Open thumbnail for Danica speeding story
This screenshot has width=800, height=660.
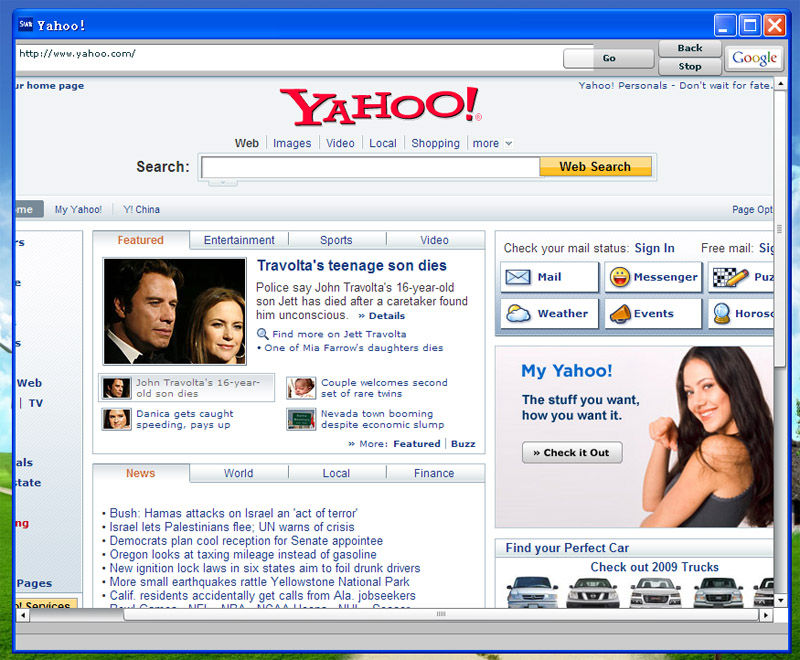116,419
